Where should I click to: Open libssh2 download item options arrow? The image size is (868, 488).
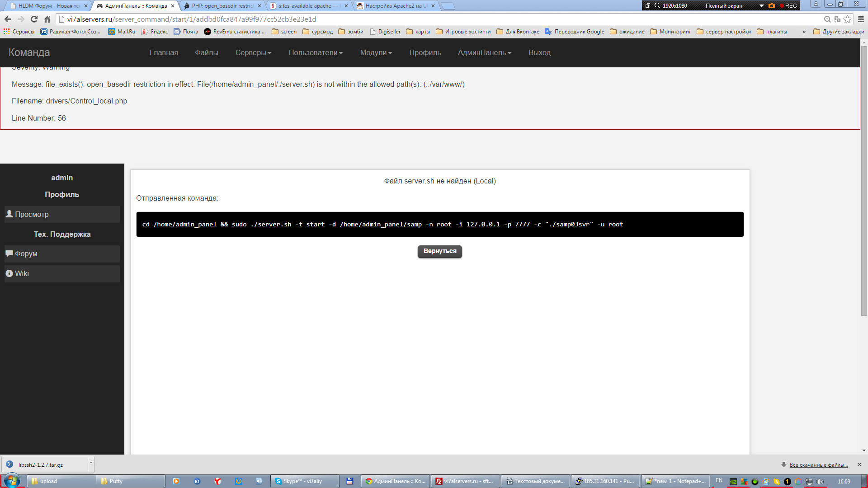91,463
